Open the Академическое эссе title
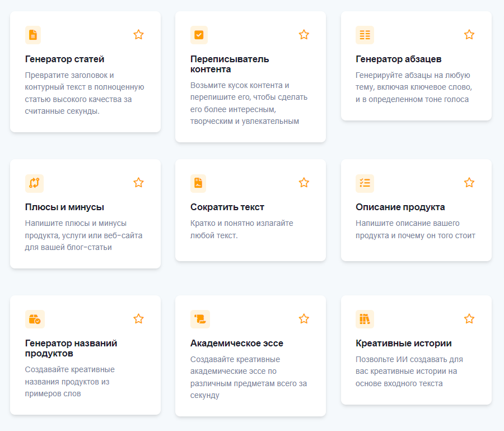 (x=237, y=343)
